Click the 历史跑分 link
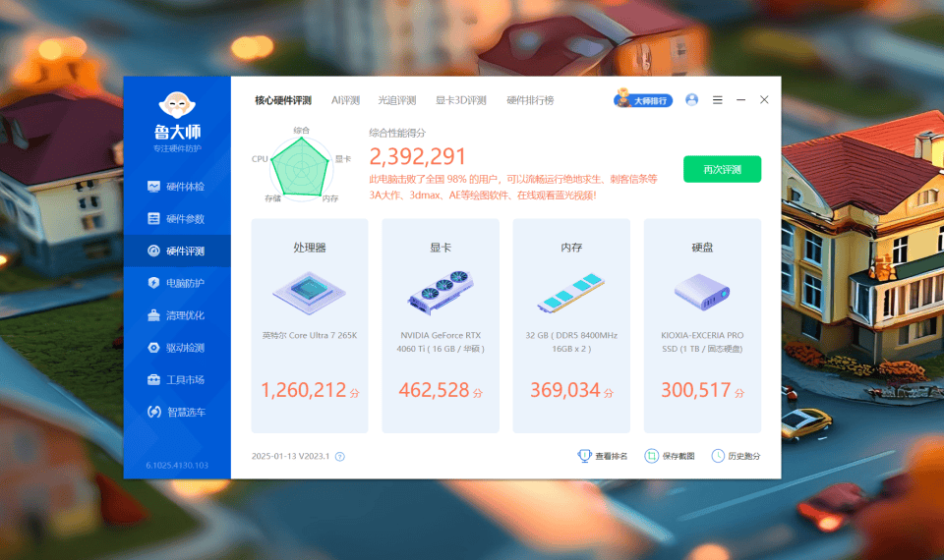This screenshot has height=560, width=944. [x=744, y=456]
